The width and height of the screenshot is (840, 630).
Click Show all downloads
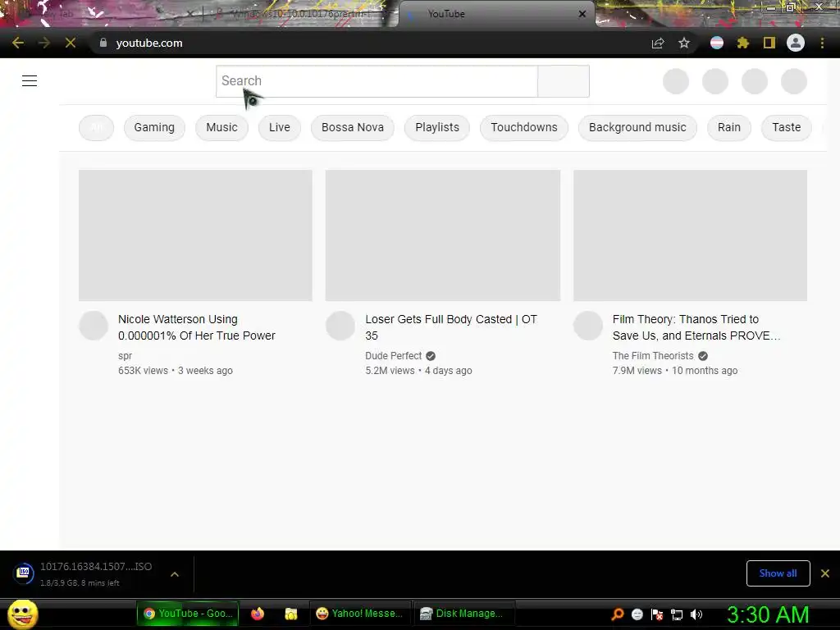pyautogui.click(x=778, y=573)
